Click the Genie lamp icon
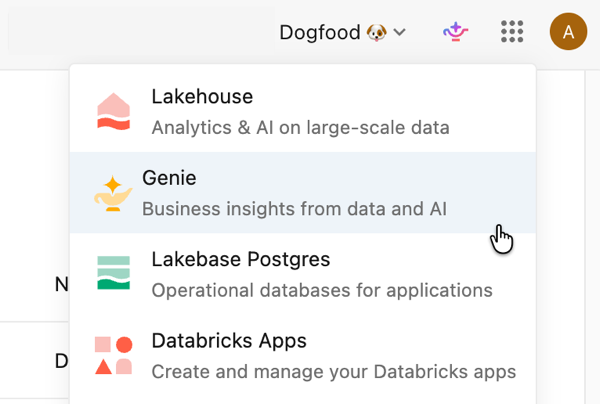This screenshot has height=404, width=600. click(113, 193)
